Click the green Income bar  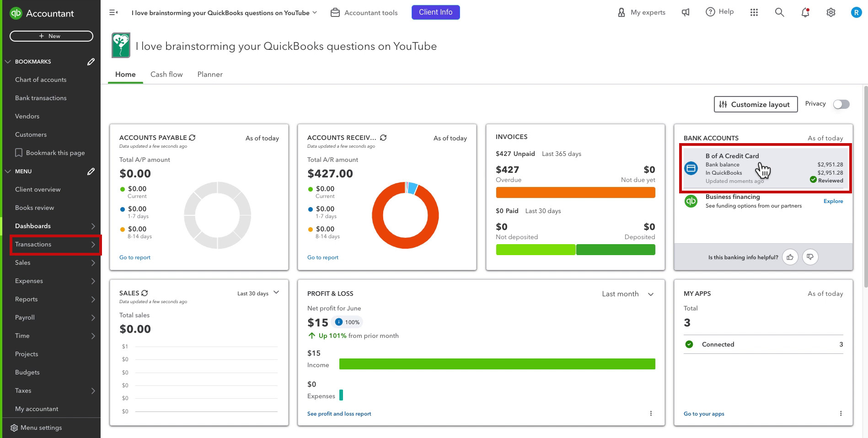(497, 364)
